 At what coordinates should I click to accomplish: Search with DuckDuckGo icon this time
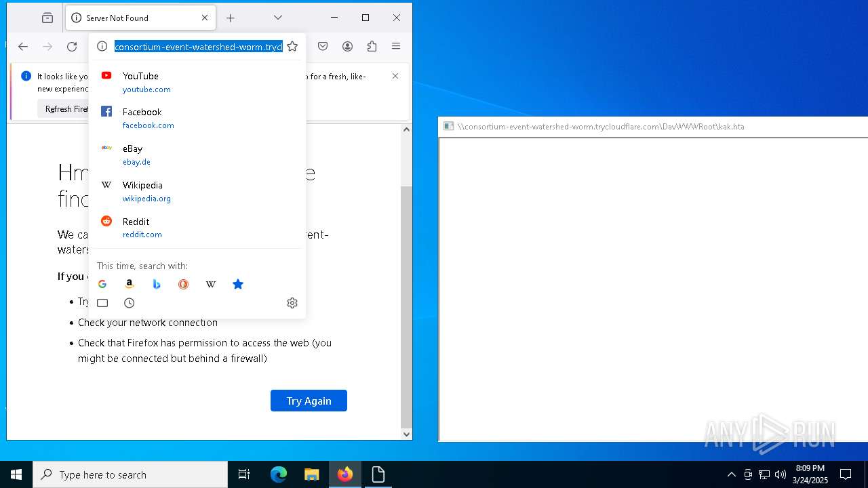click(184, 284)
